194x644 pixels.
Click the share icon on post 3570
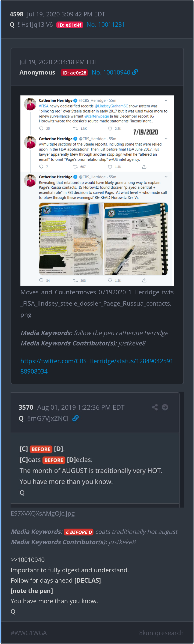pos(155,407)
